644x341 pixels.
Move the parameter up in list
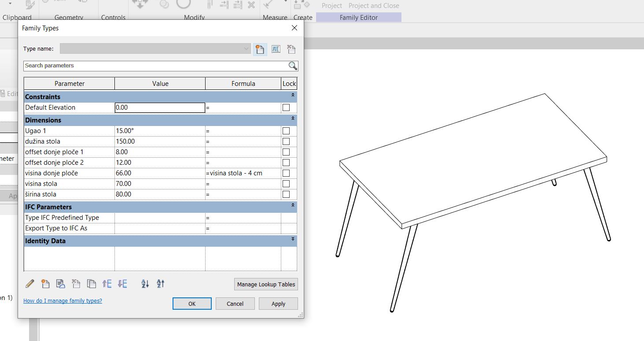(107, 284)
